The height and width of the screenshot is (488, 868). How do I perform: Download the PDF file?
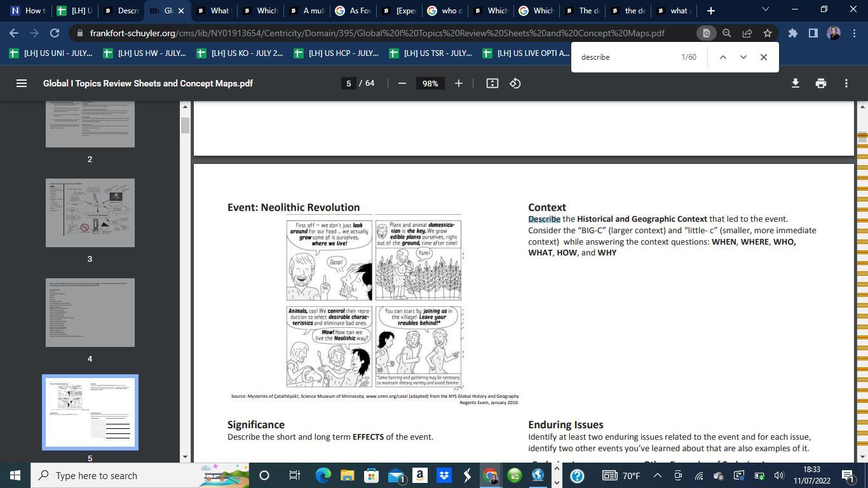coord(795,83)
